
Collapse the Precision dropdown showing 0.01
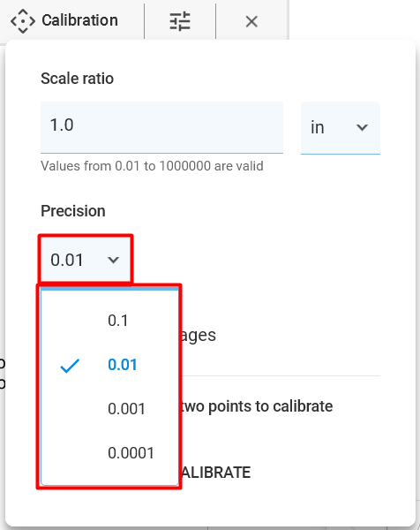click(86, 260)
